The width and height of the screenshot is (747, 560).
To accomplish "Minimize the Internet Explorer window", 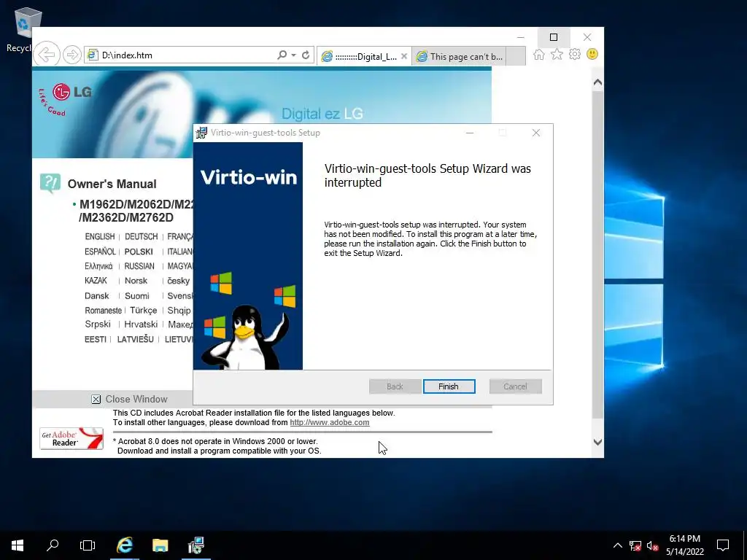I will click(x=521, y=37).
